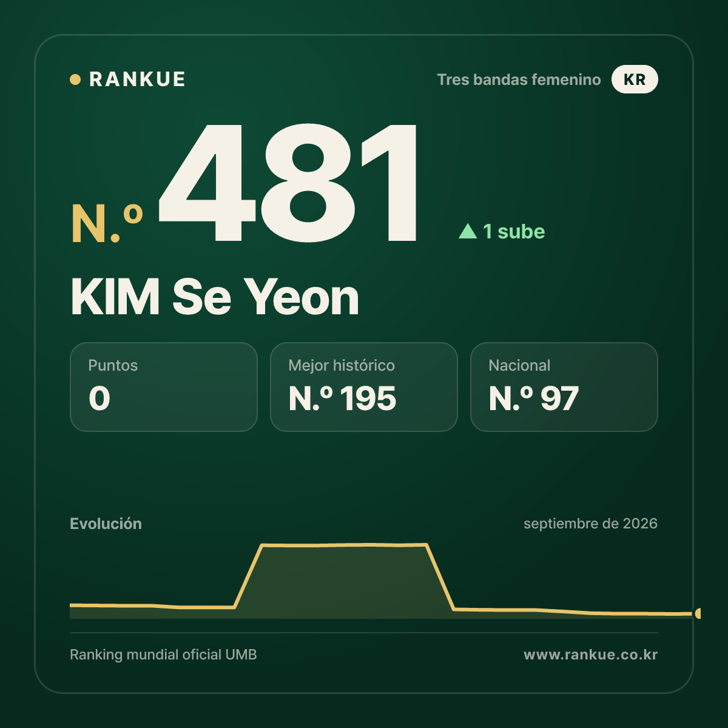
Task: Open the Mejor histórico stat card
Action: coord(364,387)
